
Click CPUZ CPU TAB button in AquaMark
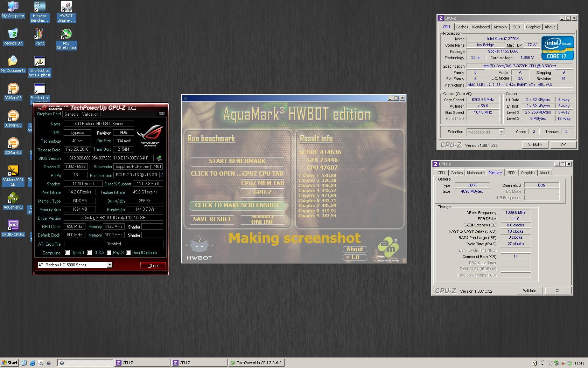coord(262,173)
